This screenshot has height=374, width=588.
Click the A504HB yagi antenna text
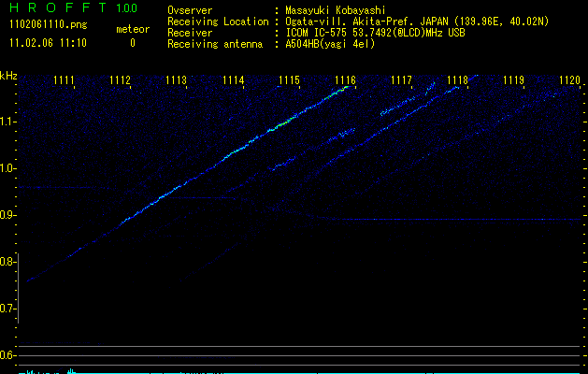pos(330,44)
